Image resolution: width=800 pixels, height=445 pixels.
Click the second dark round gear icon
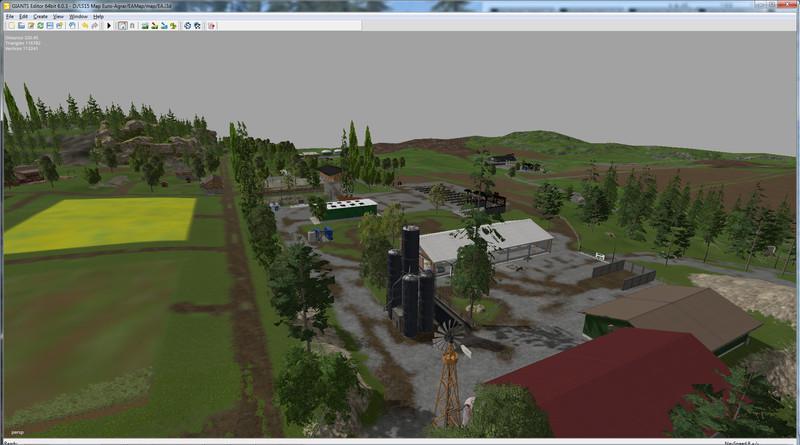(x=197, y=26)
